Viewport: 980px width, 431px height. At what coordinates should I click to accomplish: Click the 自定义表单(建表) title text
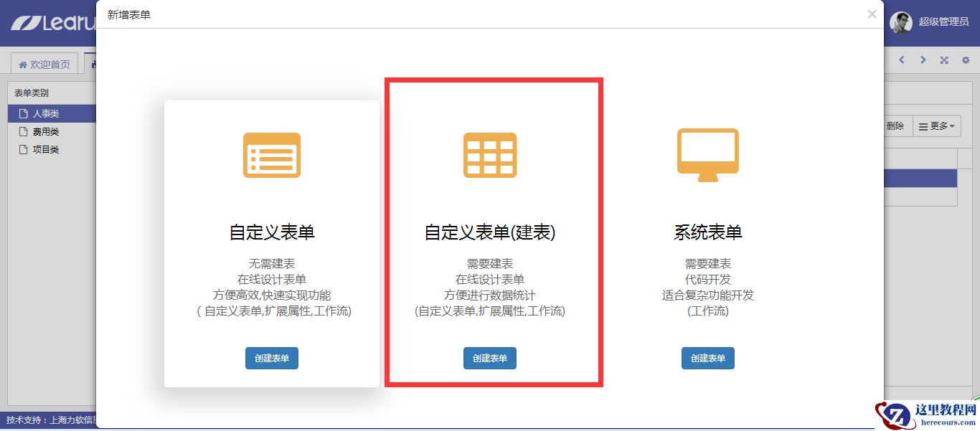[x=490, y=232]
